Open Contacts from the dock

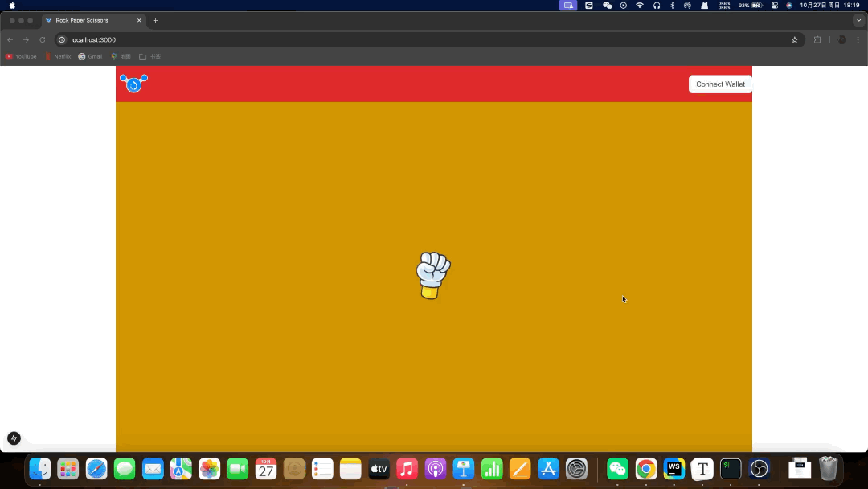click(294, 469)
